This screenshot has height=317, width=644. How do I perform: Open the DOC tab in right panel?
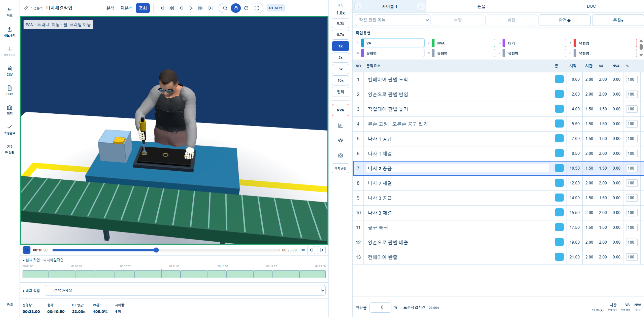click(x=591, y=6)
